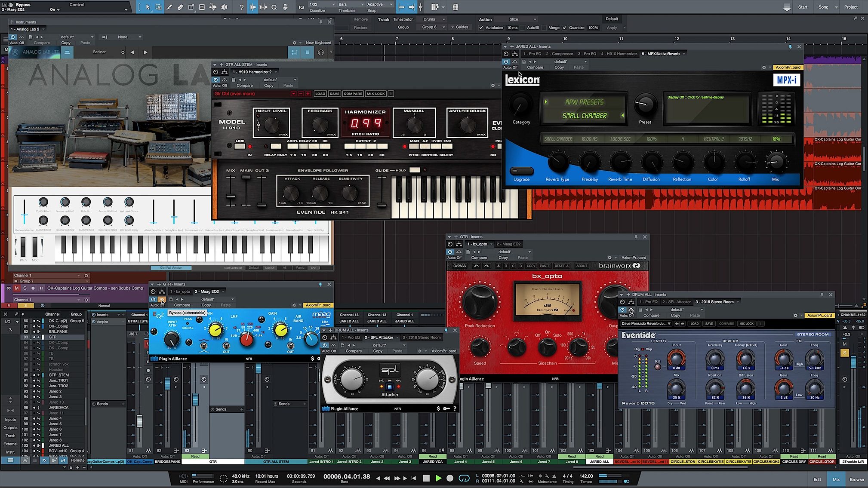This screenshot has height=488, width=868.
Task: Click New Keyboard in Instruments window
Action: 318,43
